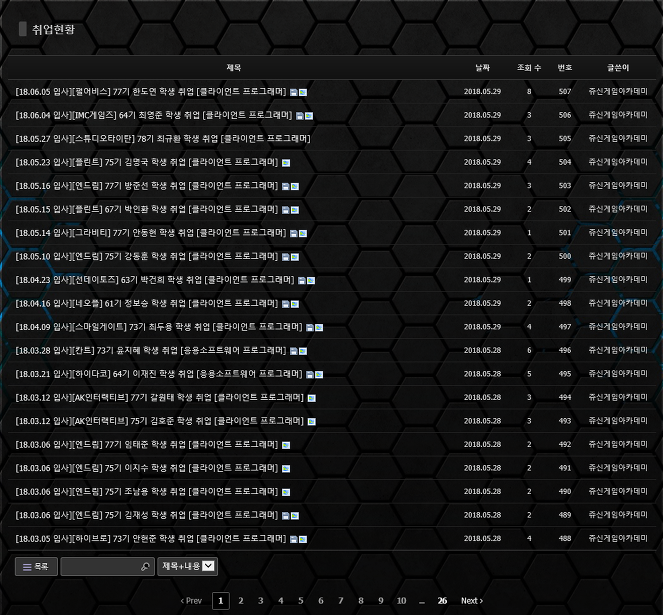Click image icon on post 500 (강동훈)

click(x=295, y=257)
